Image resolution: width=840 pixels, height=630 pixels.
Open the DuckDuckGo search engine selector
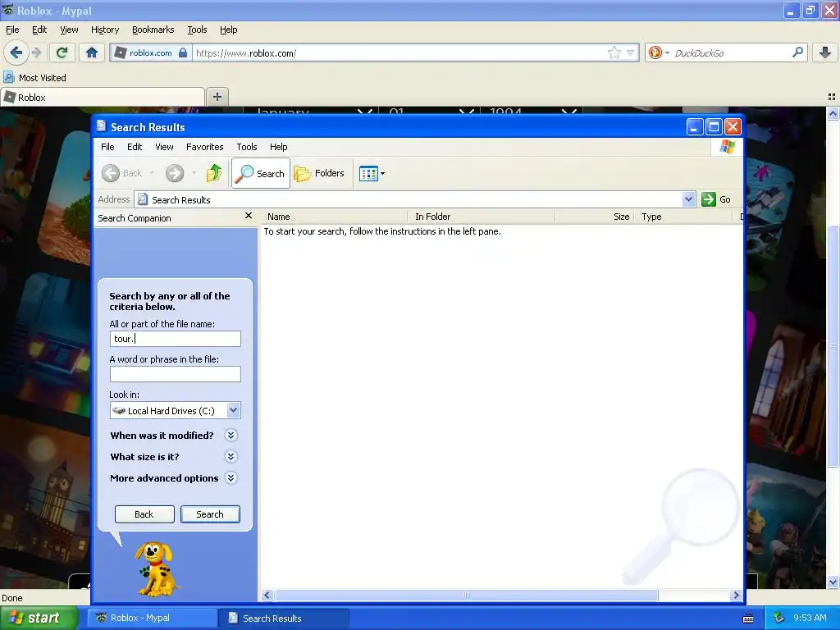pyautogui.click(x=659, y=52)
